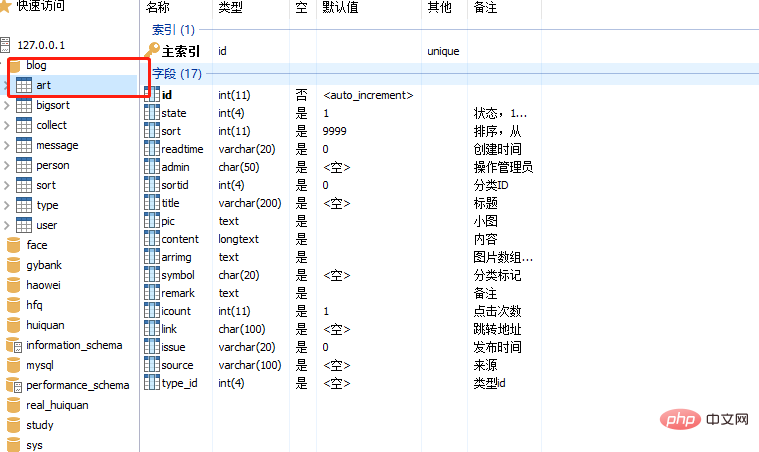Click the column icon for content field

[152, 238]
